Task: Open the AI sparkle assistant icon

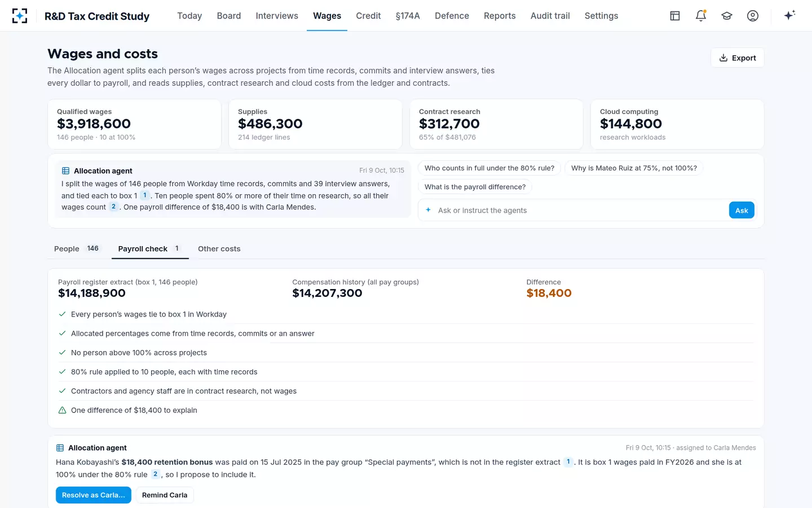Action: 789,15
